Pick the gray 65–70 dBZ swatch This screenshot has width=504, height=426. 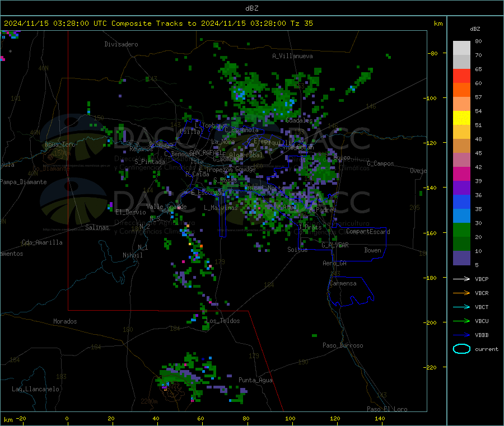pos(461,62)
